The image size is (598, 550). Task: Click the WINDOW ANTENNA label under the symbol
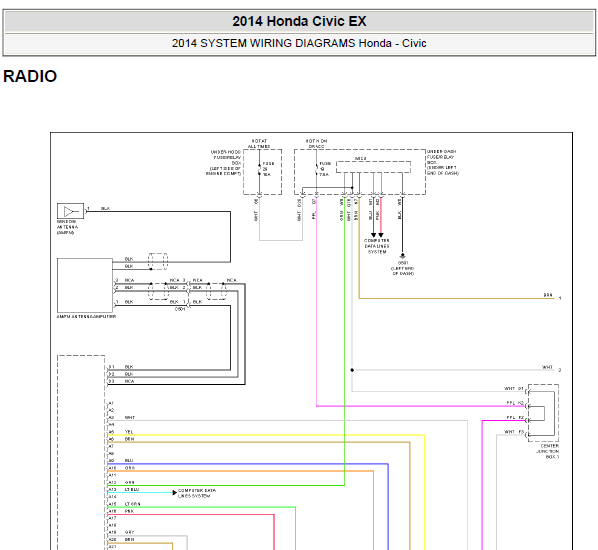click(68, 227)
